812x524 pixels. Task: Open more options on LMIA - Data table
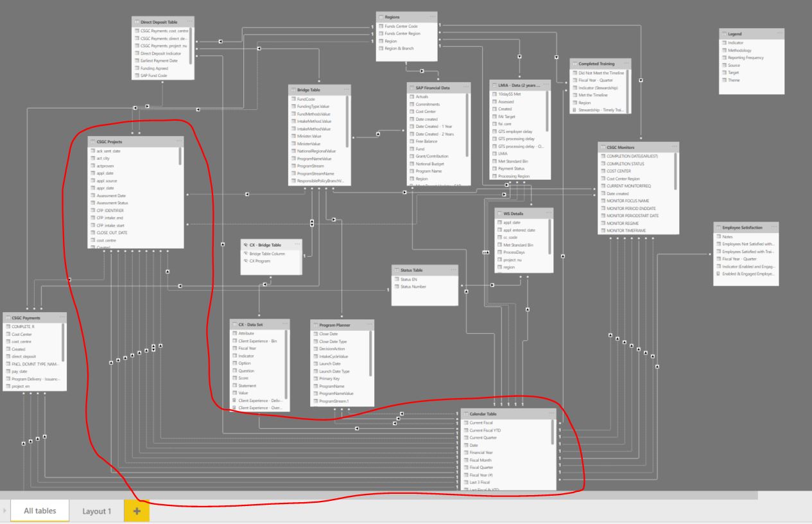pyautogui.click(x=546, y=85)
